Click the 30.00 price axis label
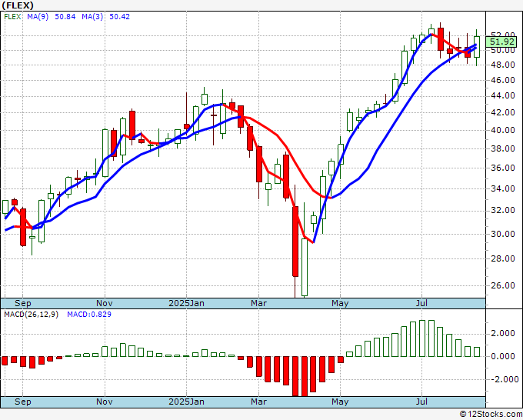The height and width of the screenshot is (420, 523). tap(503, 234)
